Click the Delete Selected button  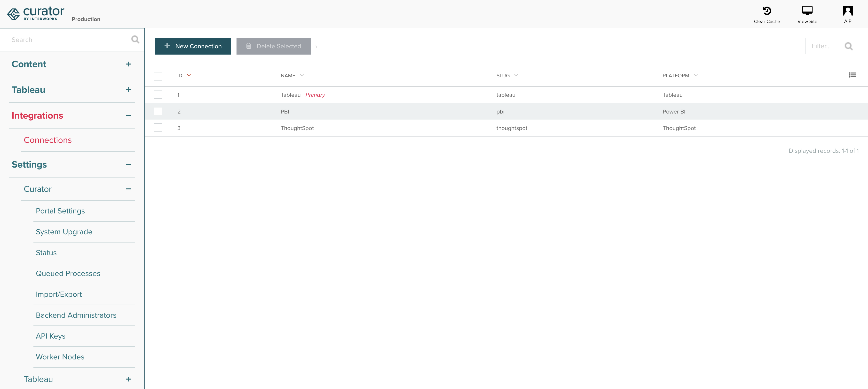tap(273, 46)
